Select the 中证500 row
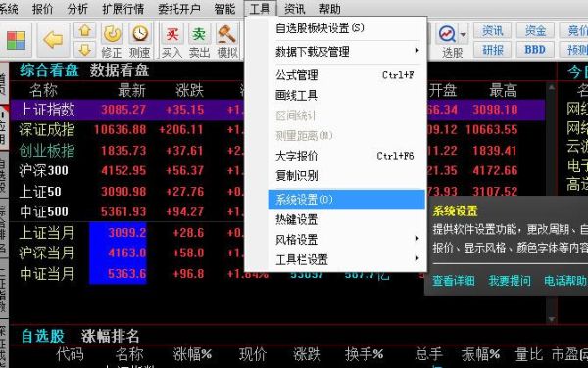 pos(277,211)
